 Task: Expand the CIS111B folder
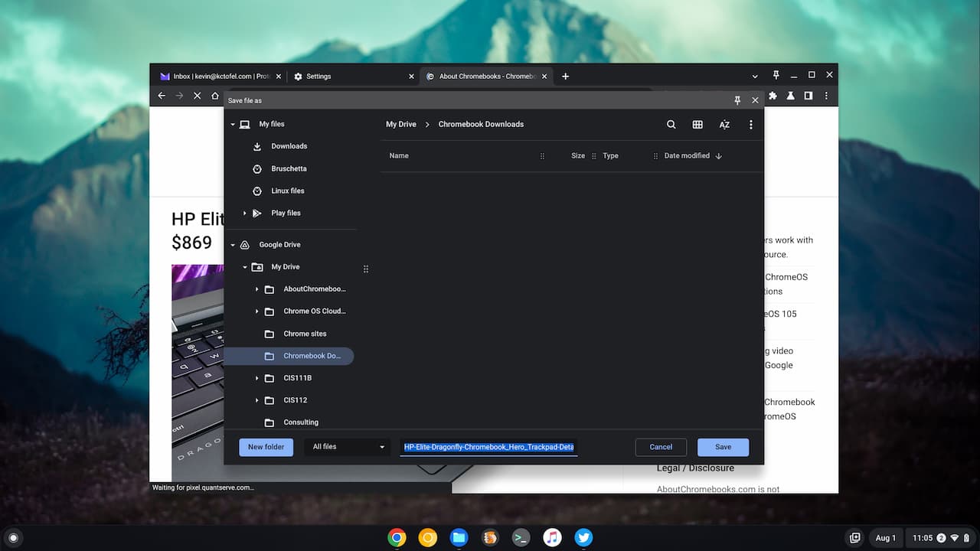tap(256, 378)
